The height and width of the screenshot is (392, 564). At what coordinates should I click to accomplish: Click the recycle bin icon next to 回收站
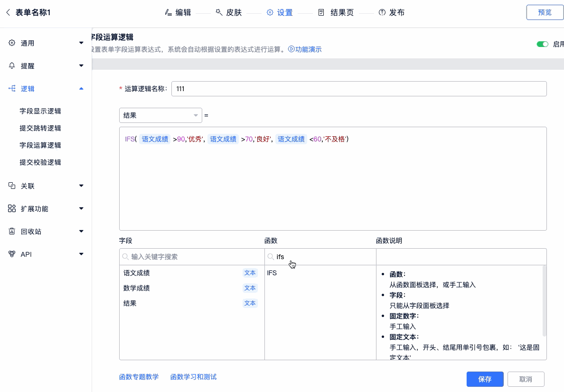(x=12, y=232)
